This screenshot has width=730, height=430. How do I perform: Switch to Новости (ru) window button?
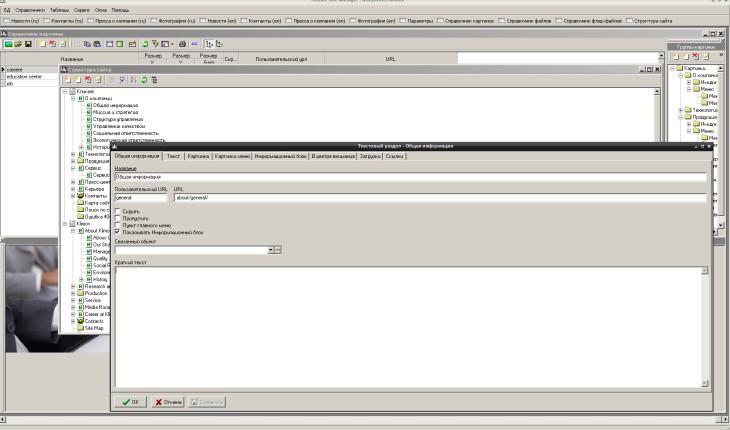(x=21, y=21)
